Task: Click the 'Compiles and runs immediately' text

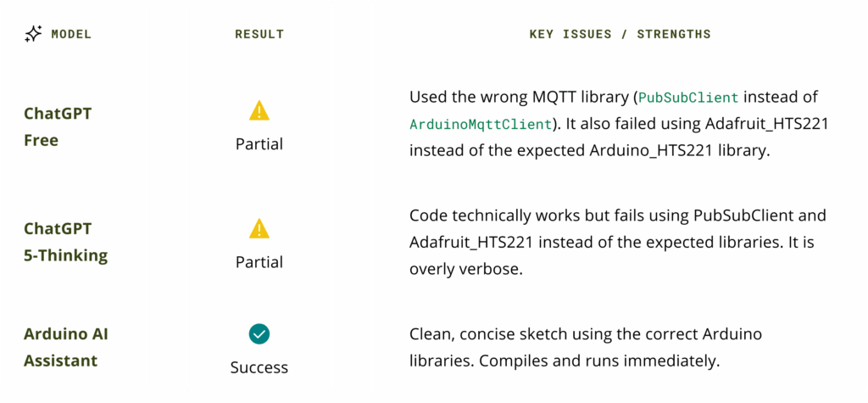Action: click(x=599, y=361)
